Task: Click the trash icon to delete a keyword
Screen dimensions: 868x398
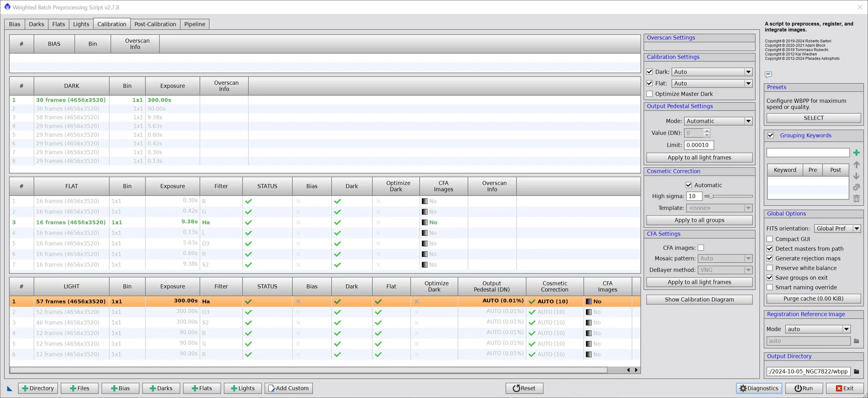Action: [x=856, y=199]
